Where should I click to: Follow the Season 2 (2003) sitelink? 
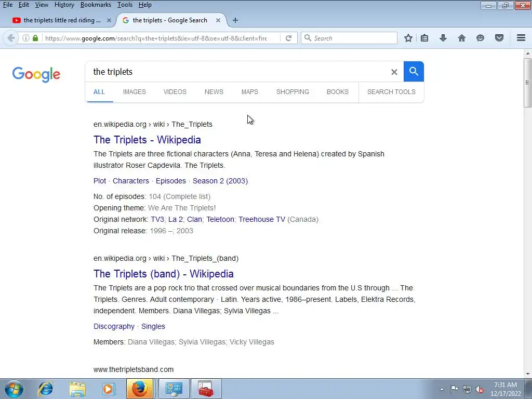point(220,181)
